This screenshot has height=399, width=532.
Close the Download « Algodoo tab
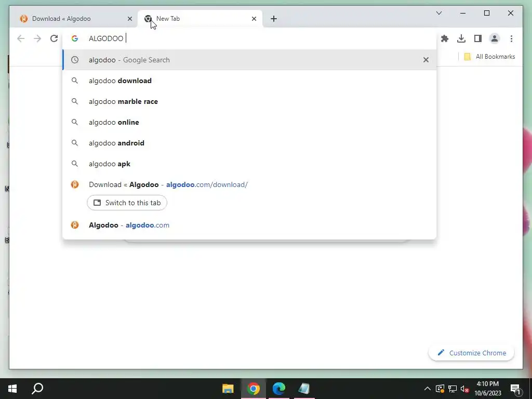tap(129, 19)
